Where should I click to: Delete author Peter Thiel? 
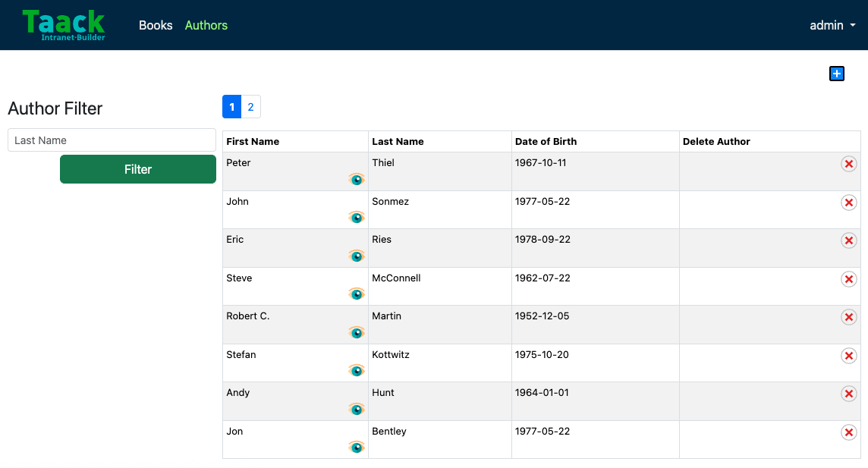848,164
